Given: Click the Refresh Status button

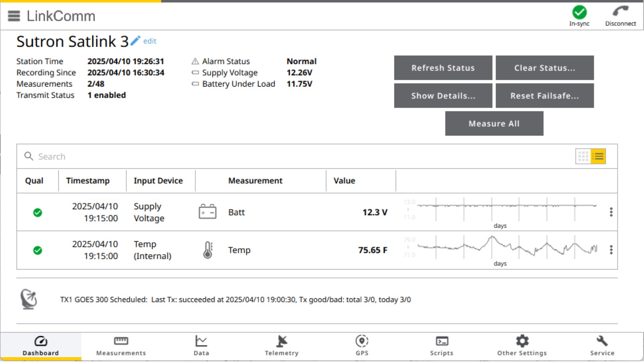Looking at the screenshot, I should 443,68.
